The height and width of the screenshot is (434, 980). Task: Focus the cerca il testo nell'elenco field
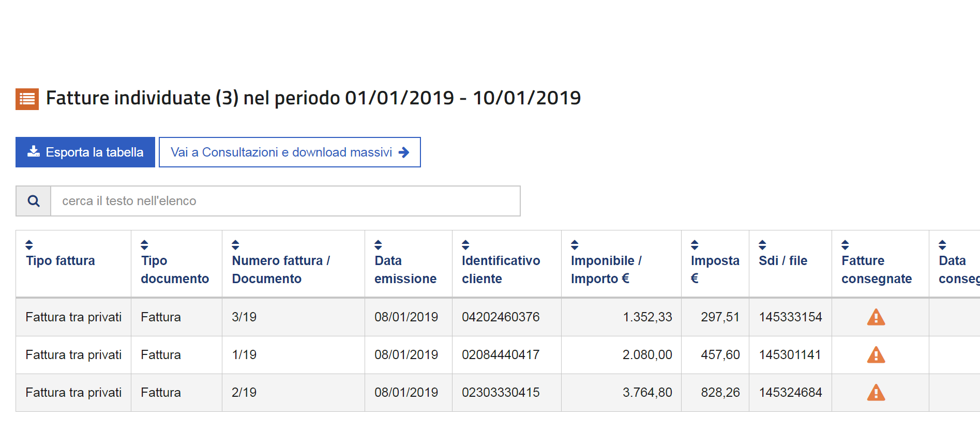coord(285,201)
